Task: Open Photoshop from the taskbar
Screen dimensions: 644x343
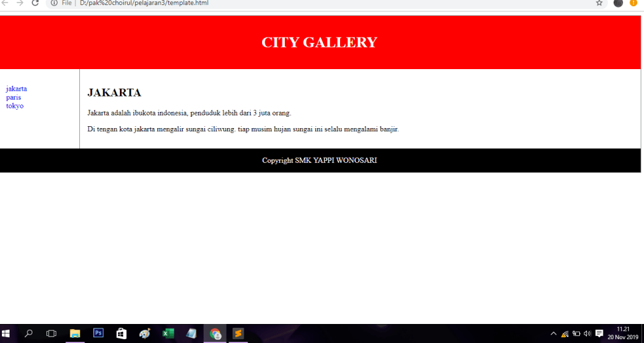Action: click(98, 333)
